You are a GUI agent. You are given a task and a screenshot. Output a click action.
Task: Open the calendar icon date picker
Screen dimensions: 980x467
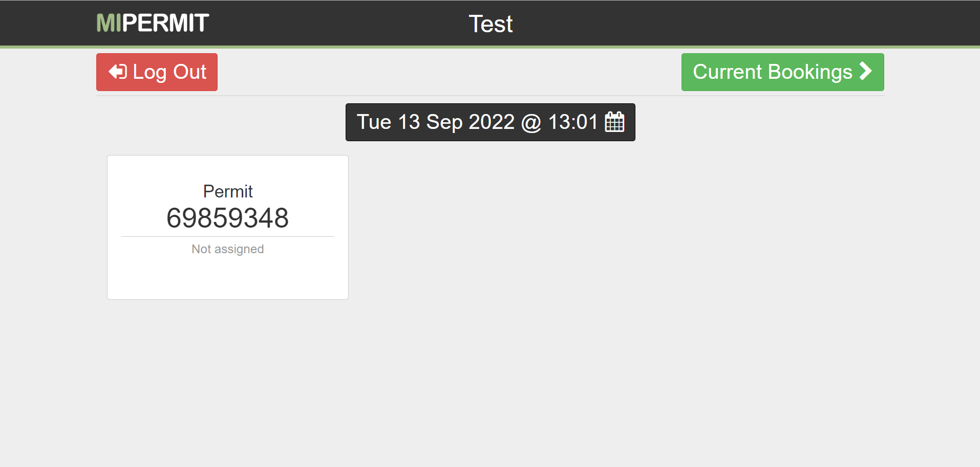coord(614,122)
